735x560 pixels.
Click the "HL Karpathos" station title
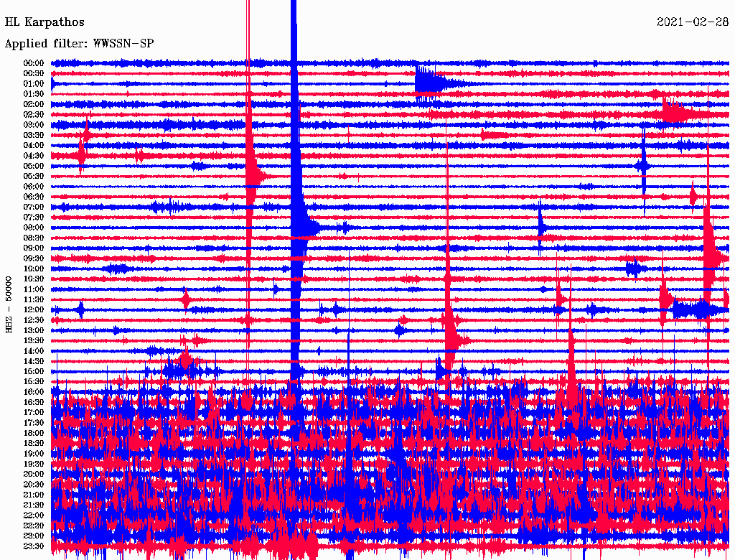[x=45, y=22]
